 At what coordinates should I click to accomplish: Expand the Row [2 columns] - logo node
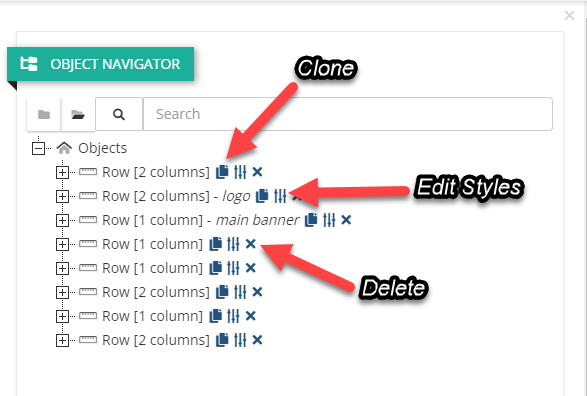[x=62, y=196]
